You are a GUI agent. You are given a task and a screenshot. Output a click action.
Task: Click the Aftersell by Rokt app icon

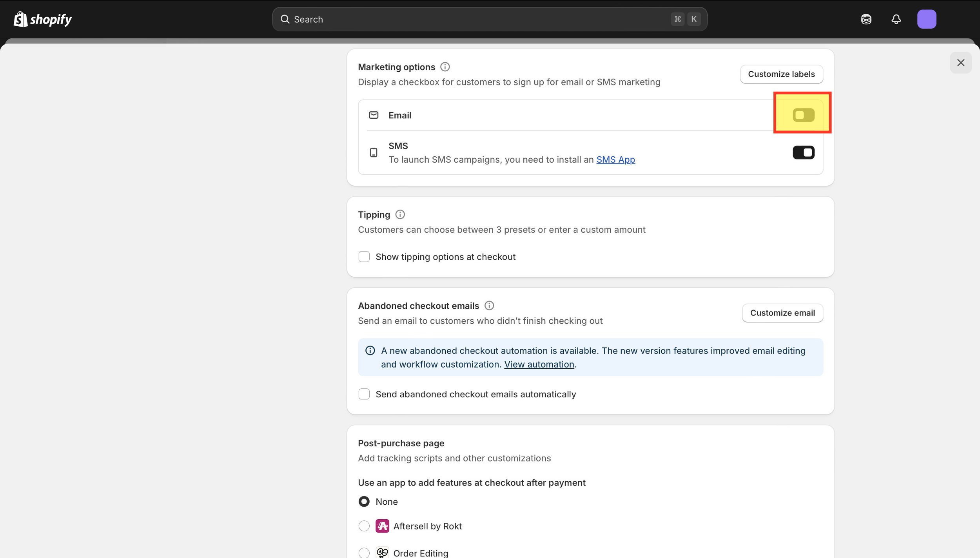(x=382, y=526)
